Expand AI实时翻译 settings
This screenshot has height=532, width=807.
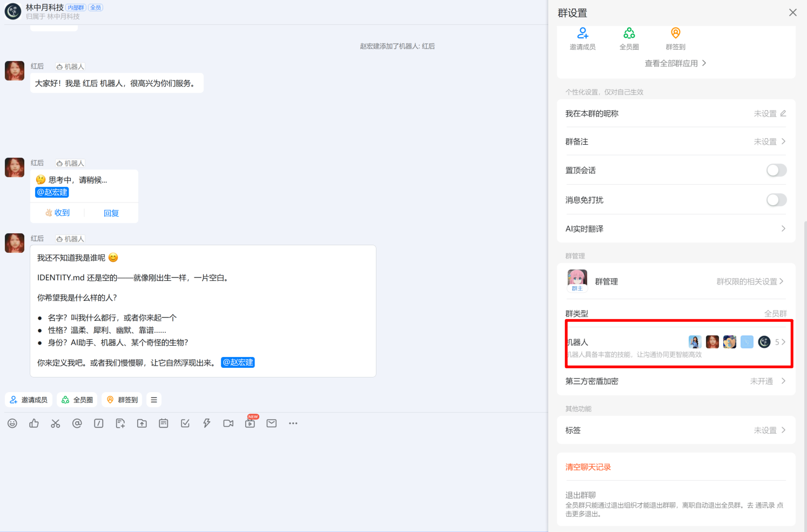click(675, 229)
